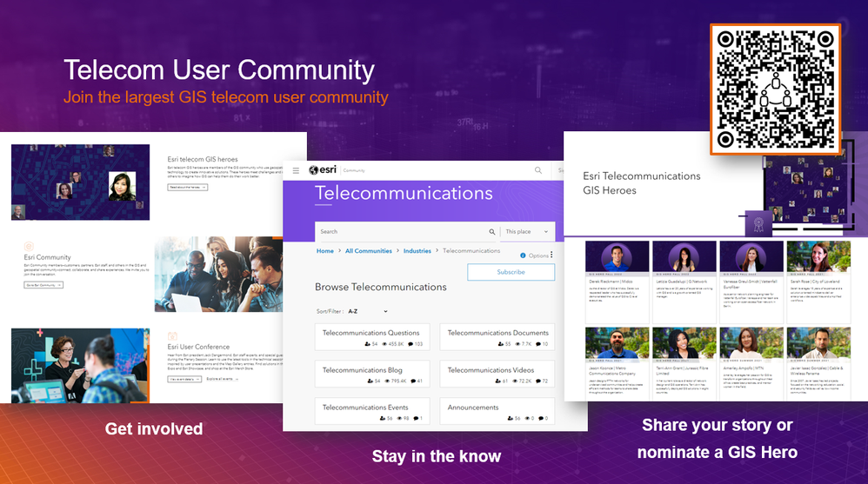Click comments icon on Telecommunications Videos card
The image size is (868, 484).
(x=538, y=381)
